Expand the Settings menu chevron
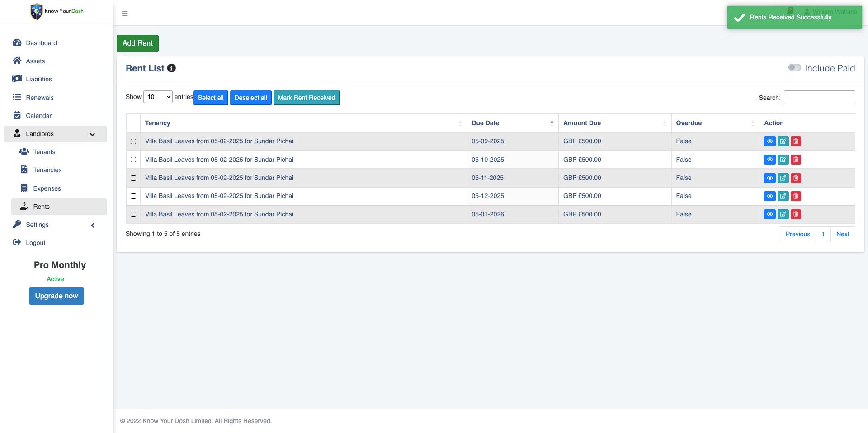This screenshot has height=433, width=868. [93, 225]
